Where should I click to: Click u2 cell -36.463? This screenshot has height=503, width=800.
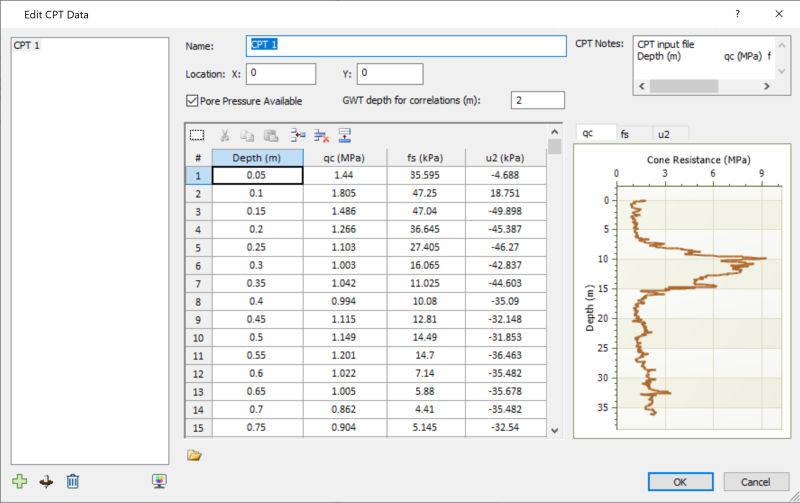click(x=506, y=356)
